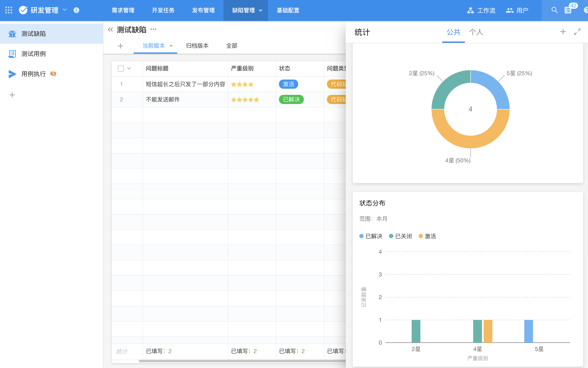Select 测试用例 in the sidebar
588x368 pixels.
click(52, 54)
